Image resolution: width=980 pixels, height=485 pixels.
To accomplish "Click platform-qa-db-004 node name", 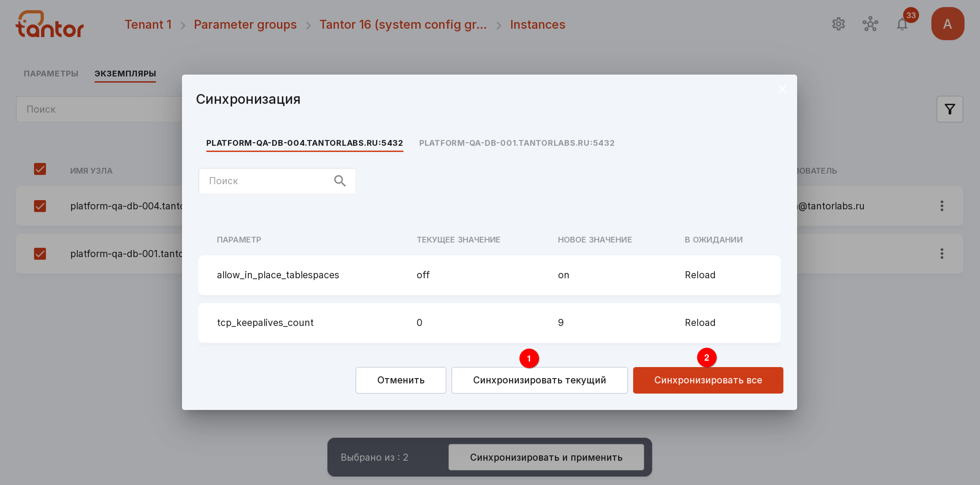I will coord(126,206).
